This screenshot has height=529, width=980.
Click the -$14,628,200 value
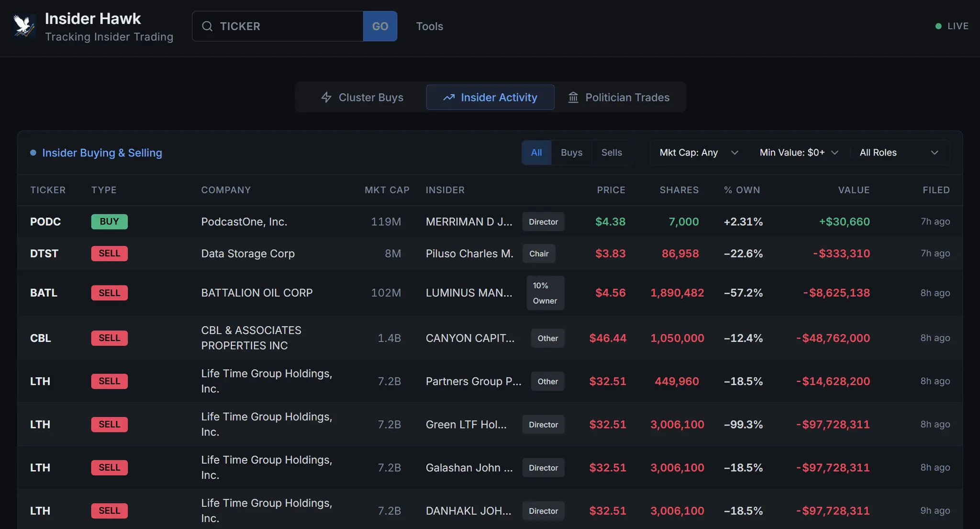pos(833,381)
